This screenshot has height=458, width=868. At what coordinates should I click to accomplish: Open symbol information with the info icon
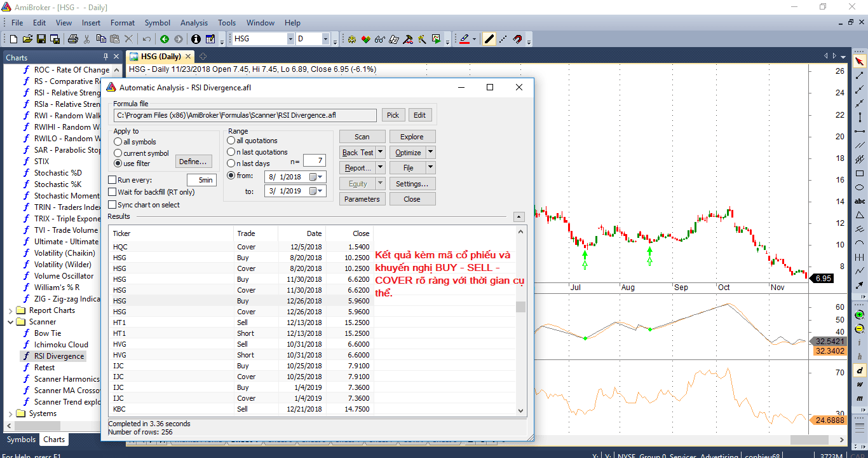pos(196,39)
